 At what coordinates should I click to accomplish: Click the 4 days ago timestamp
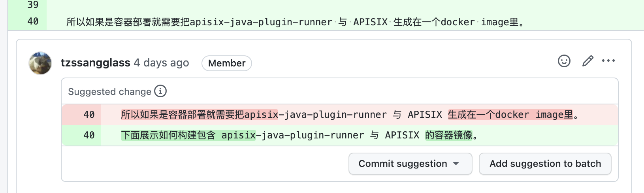[161, 63]
